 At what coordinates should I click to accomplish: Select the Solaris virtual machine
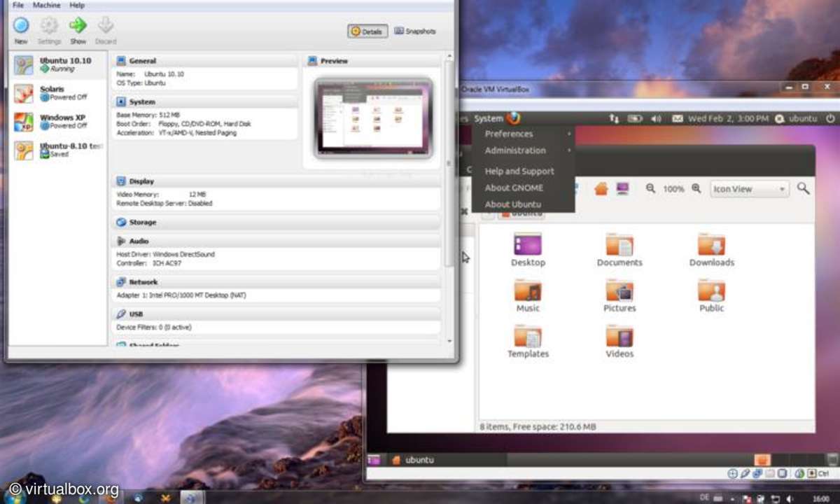click(58, 93)
